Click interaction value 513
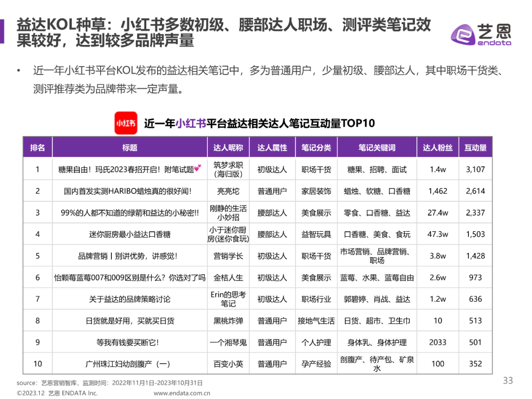 coord(475,321)
